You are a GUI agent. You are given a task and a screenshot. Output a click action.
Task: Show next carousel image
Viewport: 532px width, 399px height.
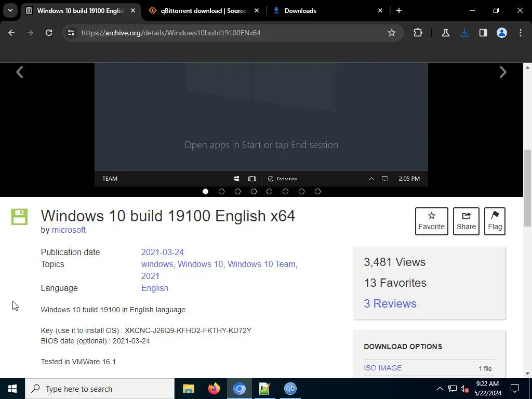503,72
